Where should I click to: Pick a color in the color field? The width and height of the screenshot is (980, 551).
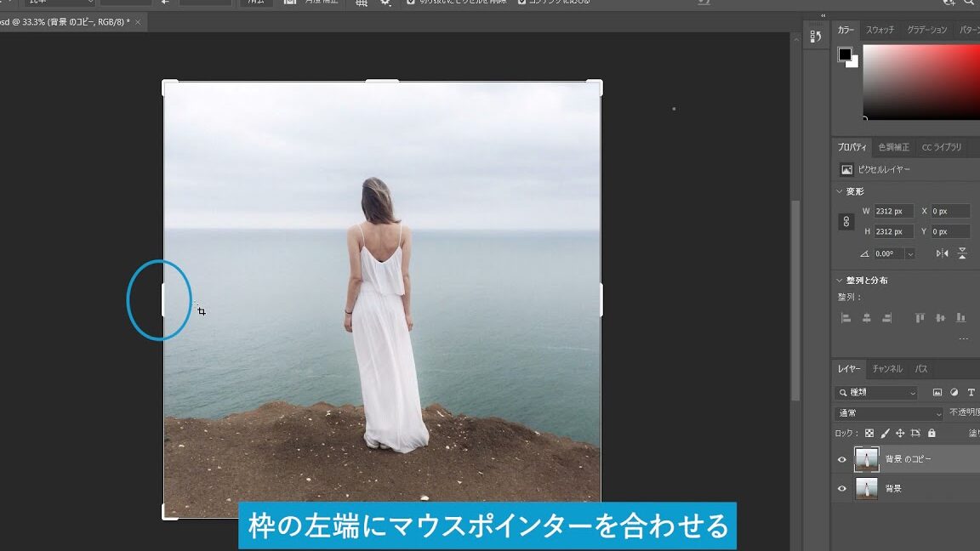[921, 82]
